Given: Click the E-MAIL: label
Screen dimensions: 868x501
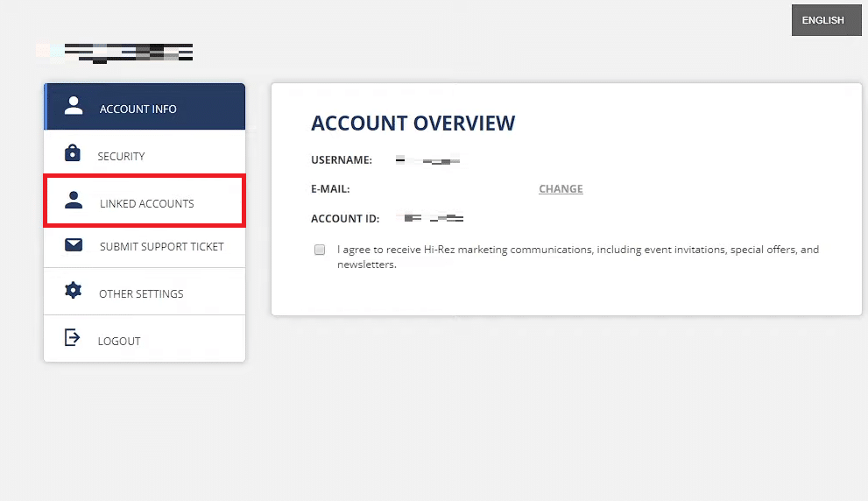Looking at the screenshot, I should click(330, 189).
